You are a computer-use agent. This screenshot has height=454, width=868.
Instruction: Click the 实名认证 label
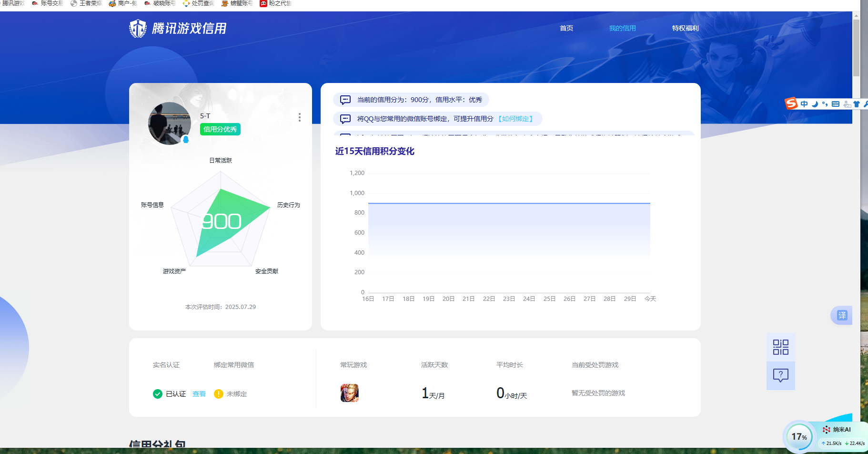tap(166, 365)
